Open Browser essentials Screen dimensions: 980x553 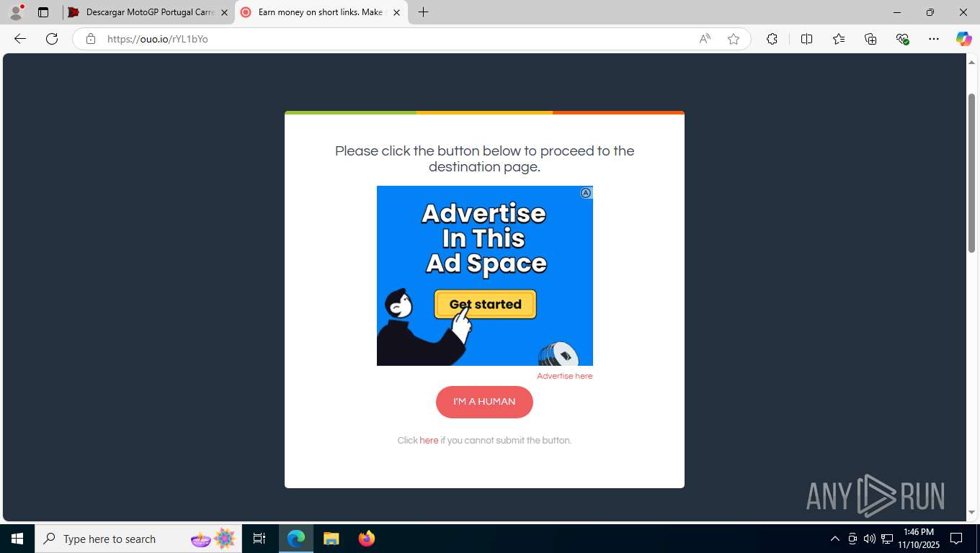coord(902,39)
